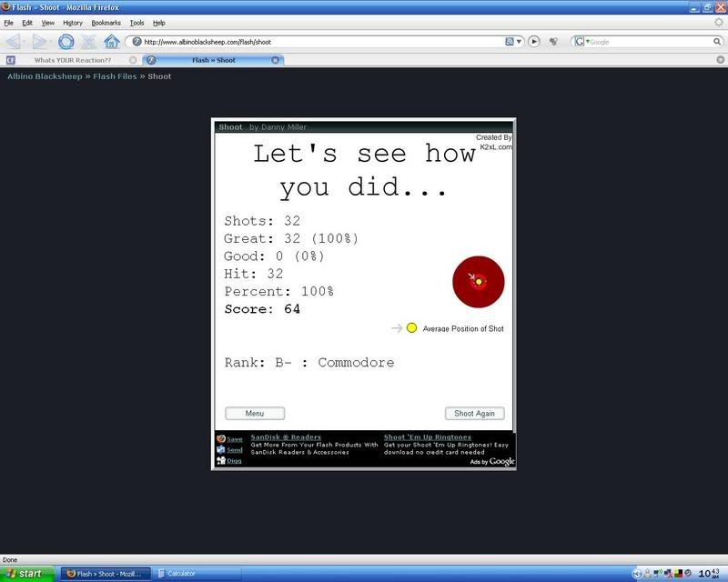Open the SanDisk Readers ad link
The width and height of the screenshot is (728, 582).
click(286, 437)
